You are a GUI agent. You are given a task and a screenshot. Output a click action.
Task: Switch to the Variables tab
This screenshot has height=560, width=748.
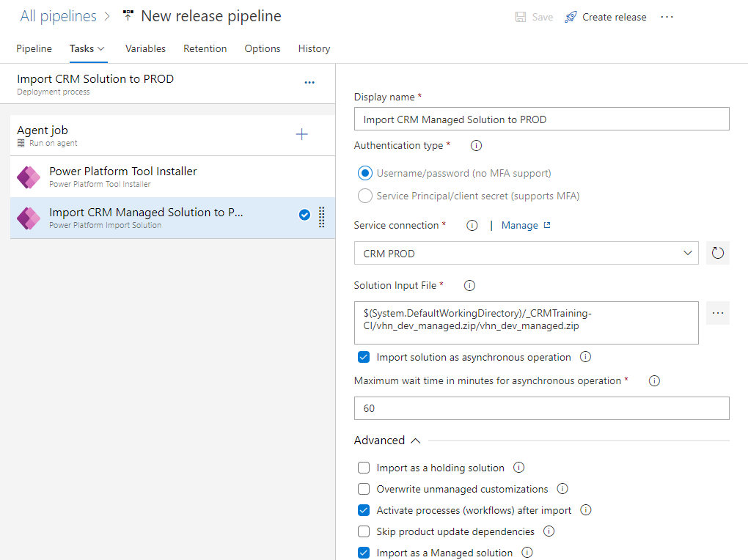[x=145, y=48]
